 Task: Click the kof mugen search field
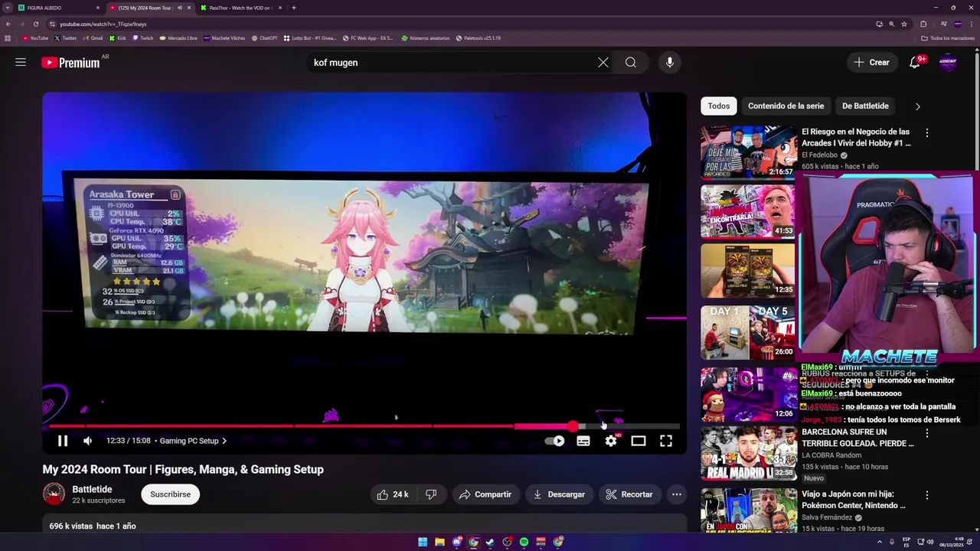(x=452, y=63)
